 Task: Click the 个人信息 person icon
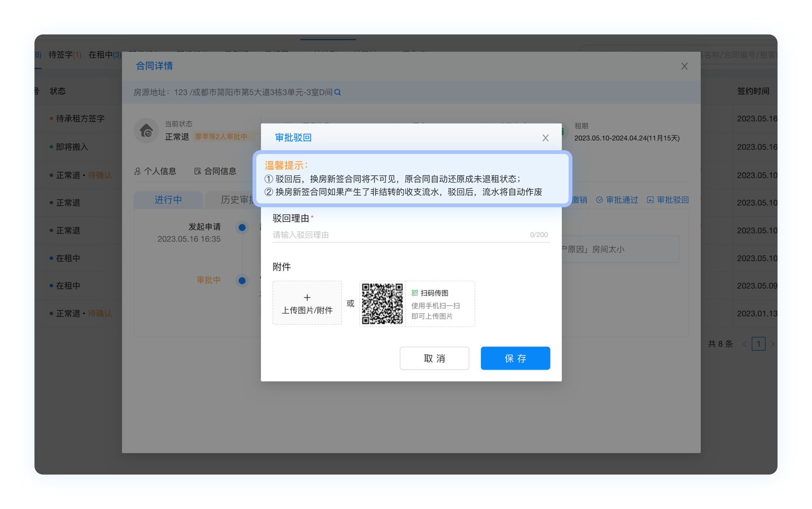click(137, 171)
